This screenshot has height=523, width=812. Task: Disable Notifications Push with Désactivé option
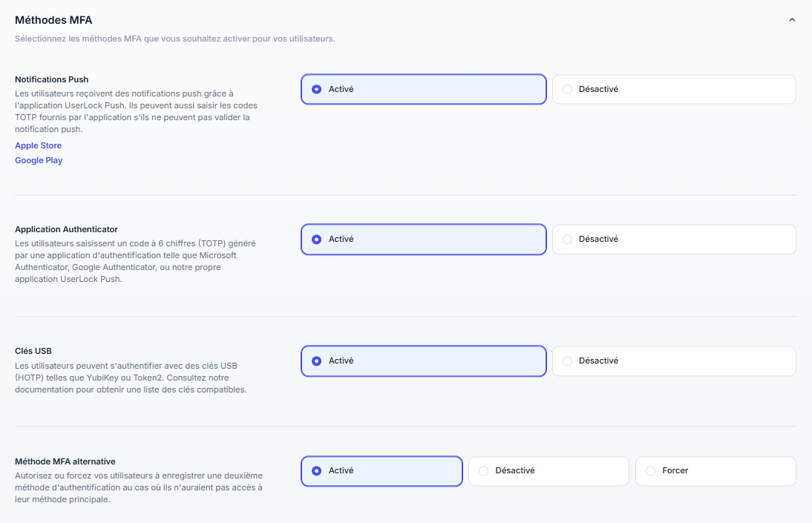pos(674,89)
